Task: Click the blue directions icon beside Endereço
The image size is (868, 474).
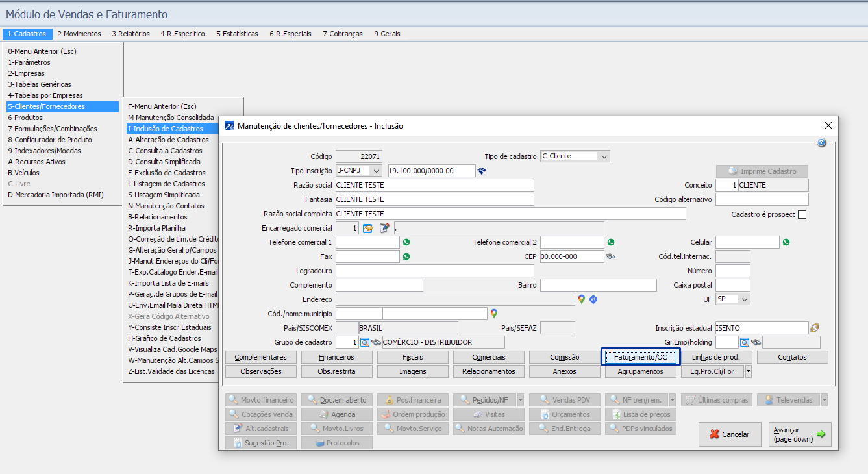Action: pyautogui.click(x=593, y=299)
